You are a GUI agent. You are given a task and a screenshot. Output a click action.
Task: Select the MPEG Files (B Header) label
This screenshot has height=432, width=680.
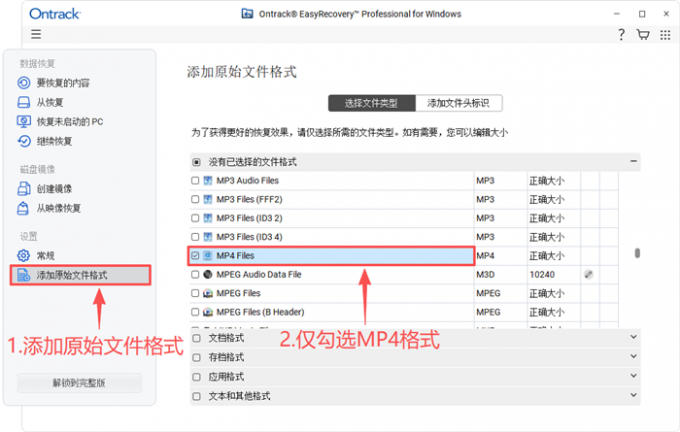click(260, 312)
